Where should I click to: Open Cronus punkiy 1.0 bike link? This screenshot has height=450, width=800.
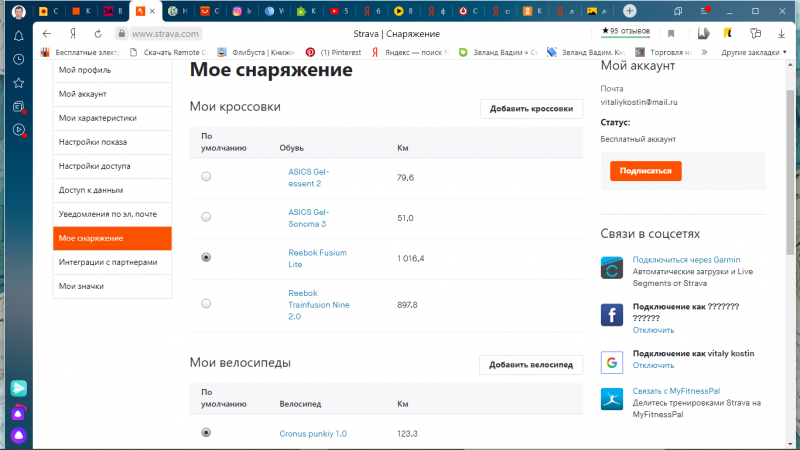click(x=313, y=434)
